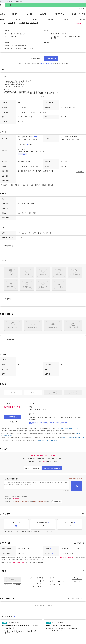Click the 고용24 site logo

3,14
